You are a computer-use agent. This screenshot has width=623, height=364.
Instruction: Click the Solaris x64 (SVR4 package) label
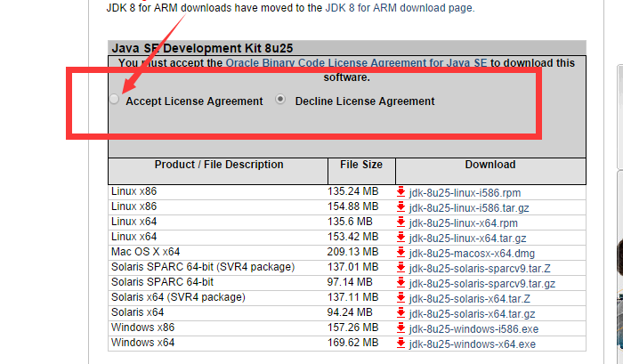[x=178, y=297]
